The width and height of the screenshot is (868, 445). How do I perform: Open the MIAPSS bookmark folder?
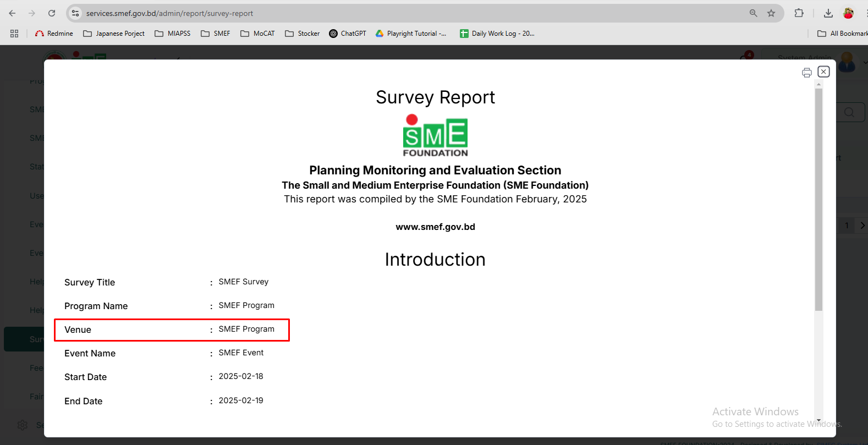(x=173, y=34)
